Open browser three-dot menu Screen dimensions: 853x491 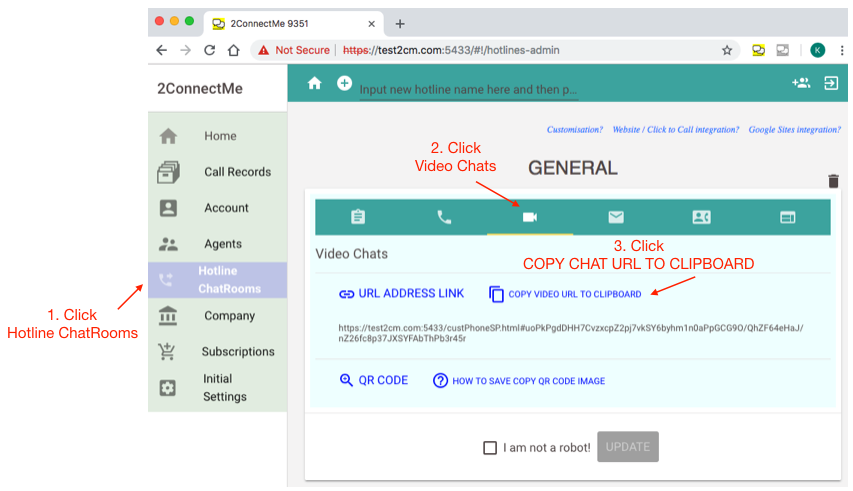tap(842, 50)
